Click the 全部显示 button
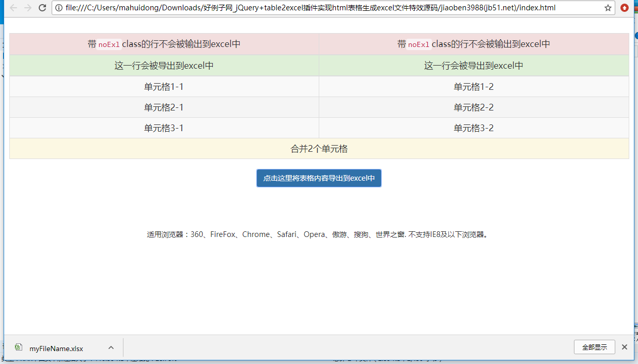The width and height of the screenshot is (638, 364). pyautogui.click(x=594, y=347)
